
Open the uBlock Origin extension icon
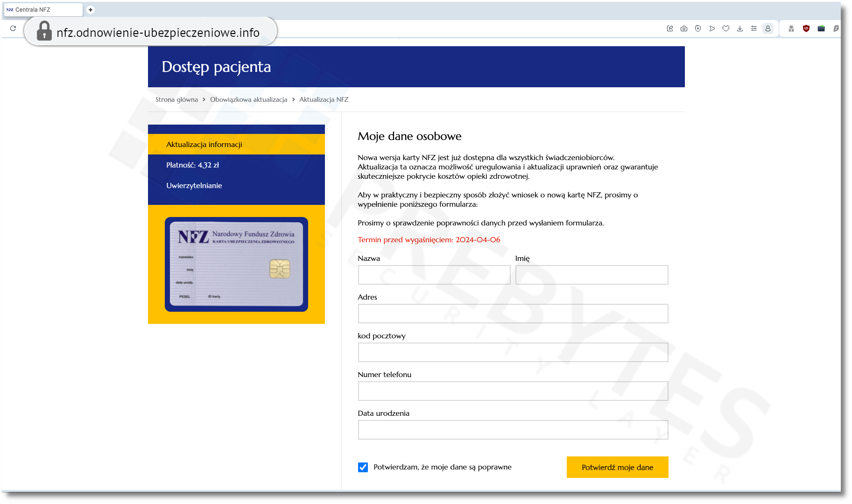tap(806, 28)
